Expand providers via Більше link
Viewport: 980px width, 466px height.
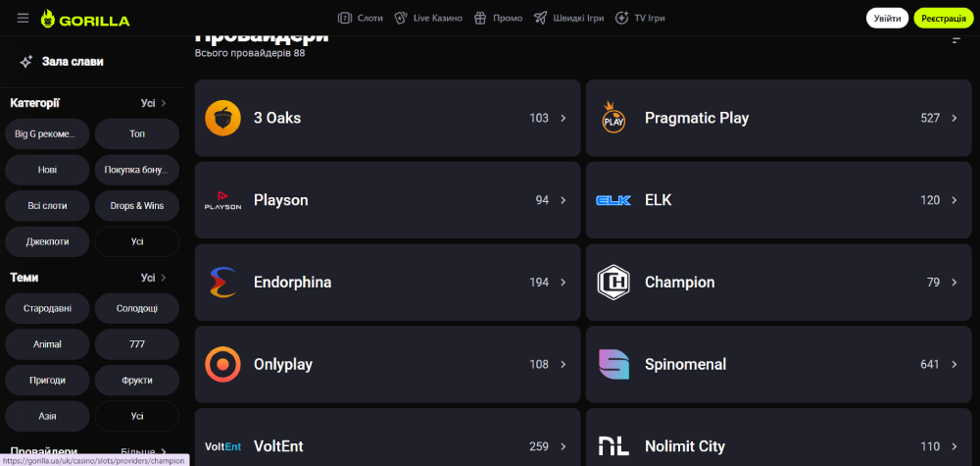tap(144, 451)
